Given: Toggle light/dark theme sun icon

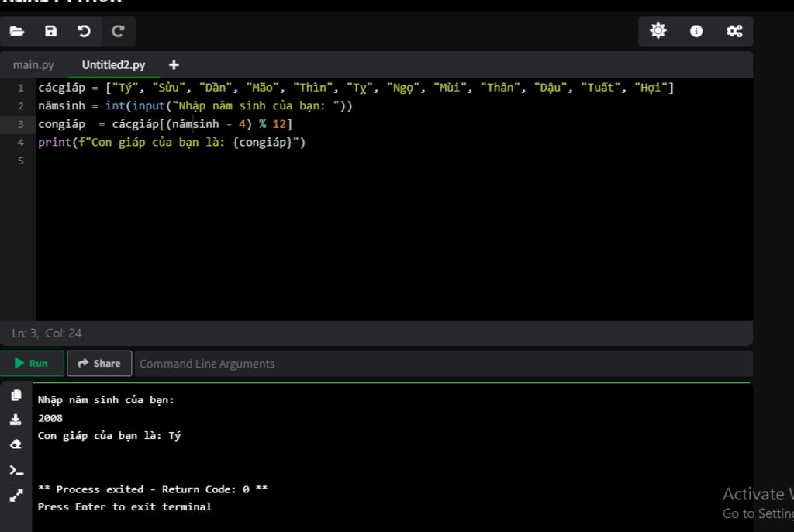Looking at the screenshot, I should [658, 31].
